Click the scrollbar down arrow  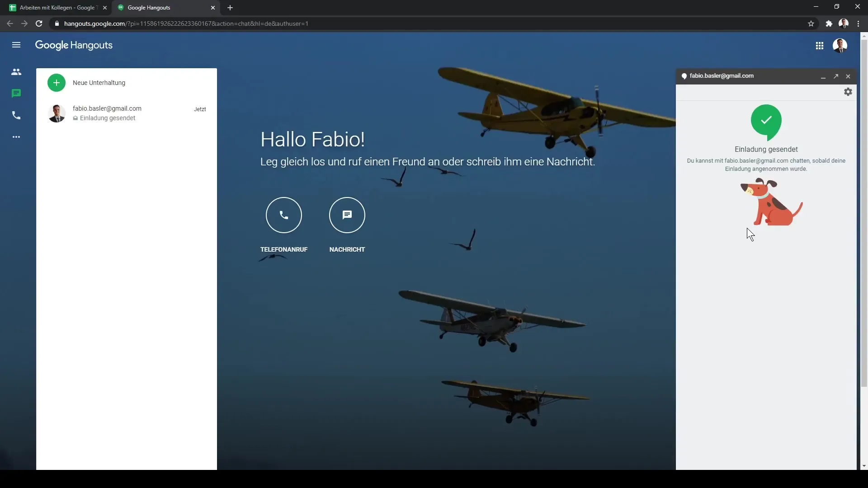pos(864,466)
